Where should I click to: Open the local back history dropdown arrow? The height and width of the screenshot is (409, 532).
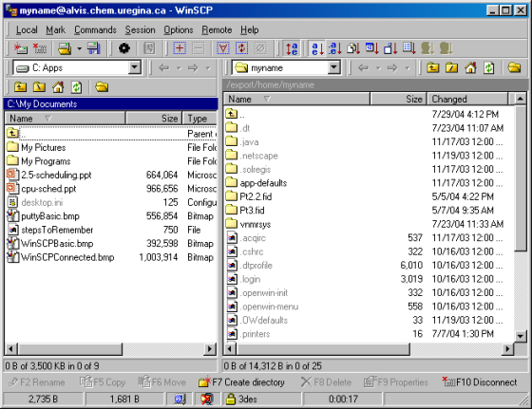[x=179, y=68]
